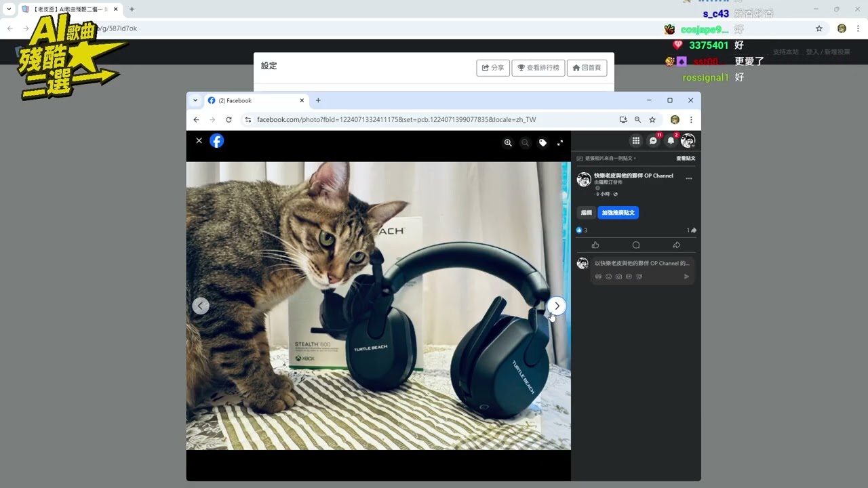
Task: Insert an emoji into the comment
Action: click(x=608, y=277)
